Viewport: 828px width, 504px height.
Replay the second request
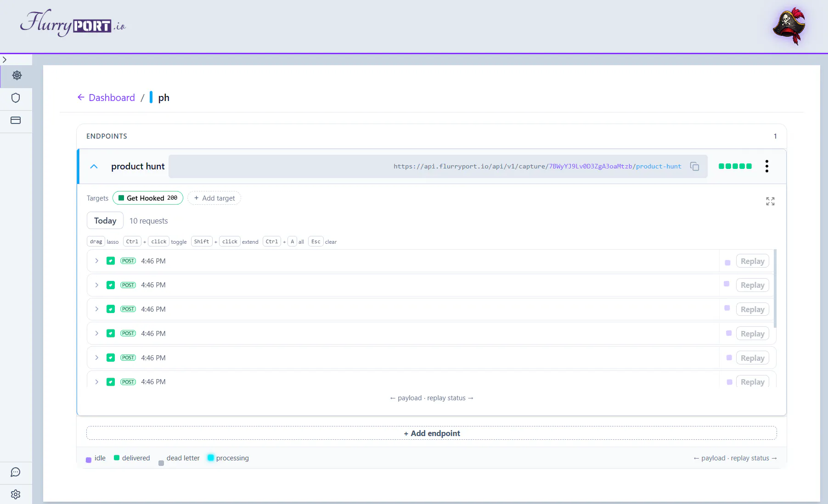coord(752,285)
